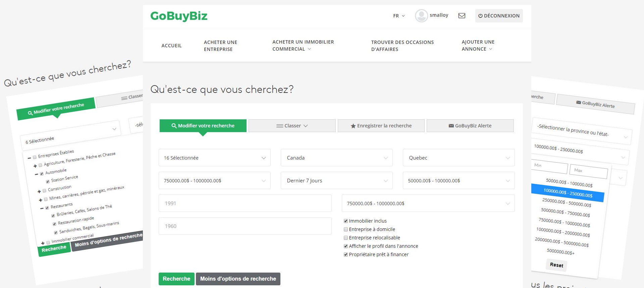Click Enregistrer la recherche button
The image size is (644, 288).
[x=381, y=126]
